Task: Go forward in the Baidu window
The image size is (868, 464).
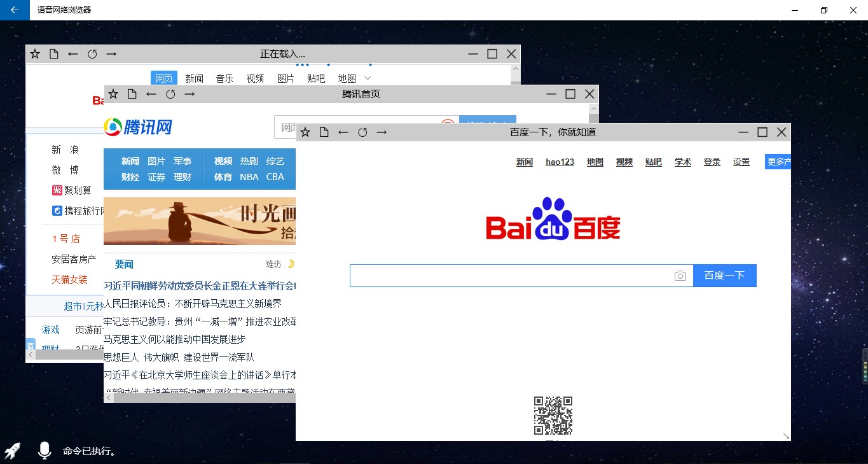Action: coord(382,132)
